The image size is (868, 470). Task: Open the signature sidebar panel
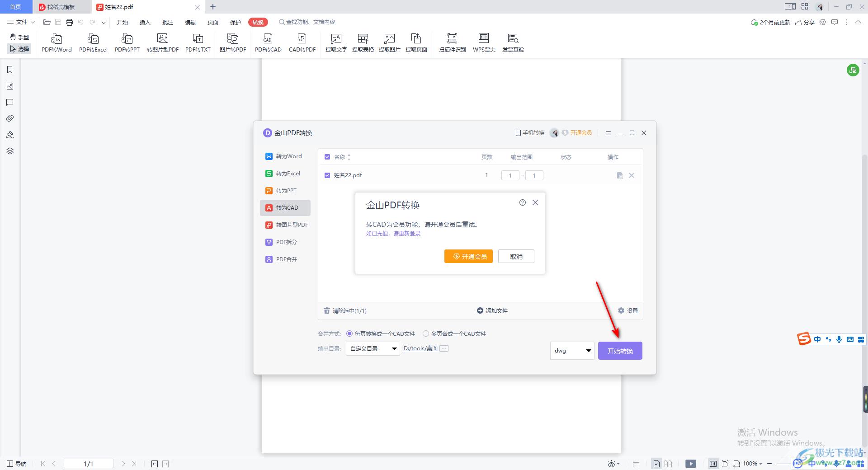(10, 135)
